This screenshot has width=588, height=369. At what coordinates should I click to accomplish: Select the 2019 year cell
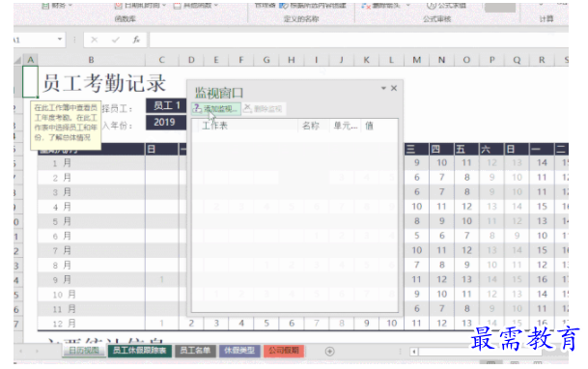point(166,123)
